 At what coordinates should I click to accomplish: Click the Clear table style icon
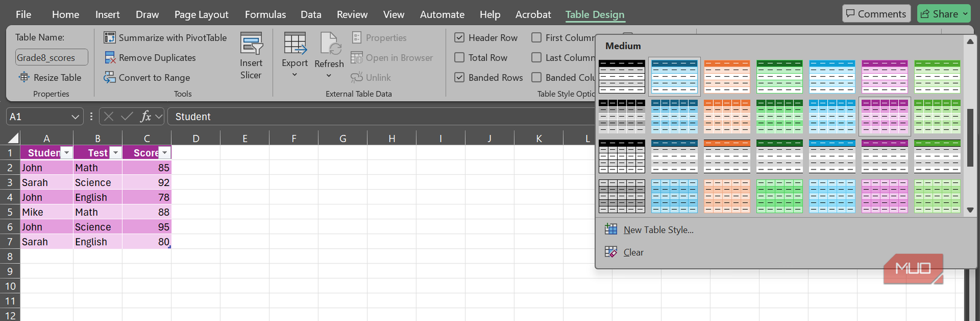coord(611,252)
